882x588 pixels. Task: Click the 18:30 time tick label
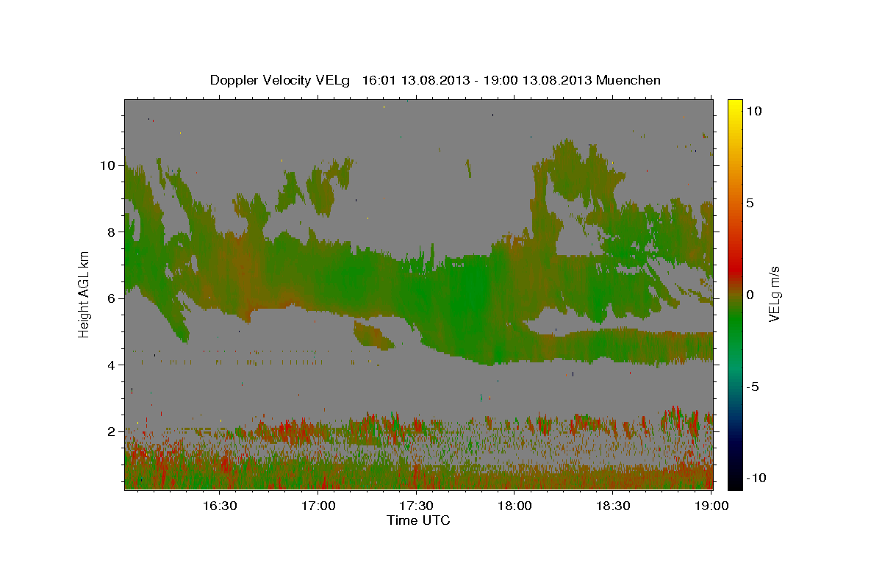(x=614, y=506)
